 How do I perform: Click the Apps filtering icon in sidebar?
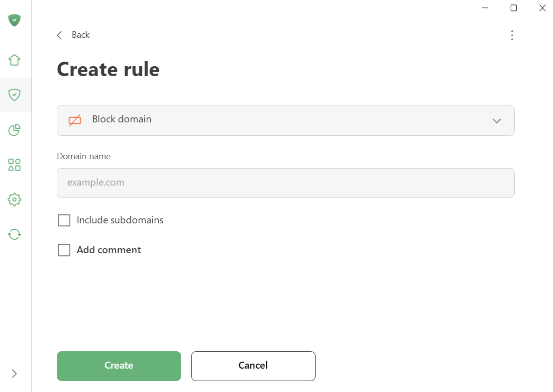tap(14, 164)
